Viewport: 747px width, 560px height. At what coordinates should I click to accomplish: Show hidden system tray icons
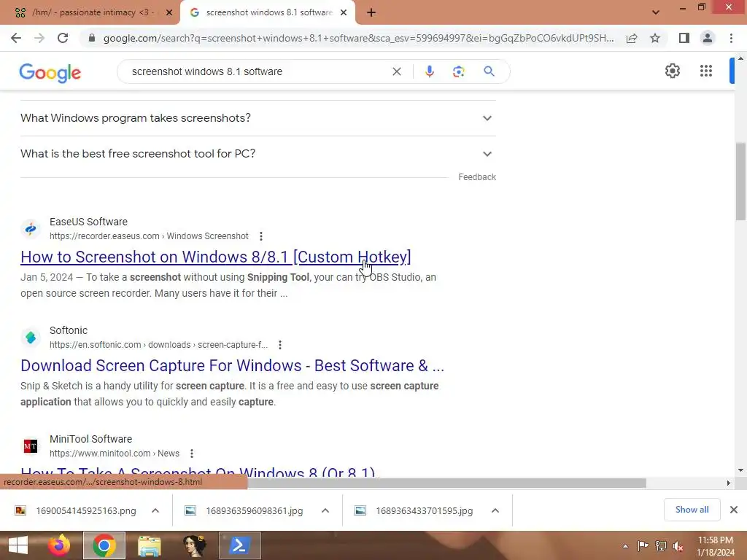[625, 546]
